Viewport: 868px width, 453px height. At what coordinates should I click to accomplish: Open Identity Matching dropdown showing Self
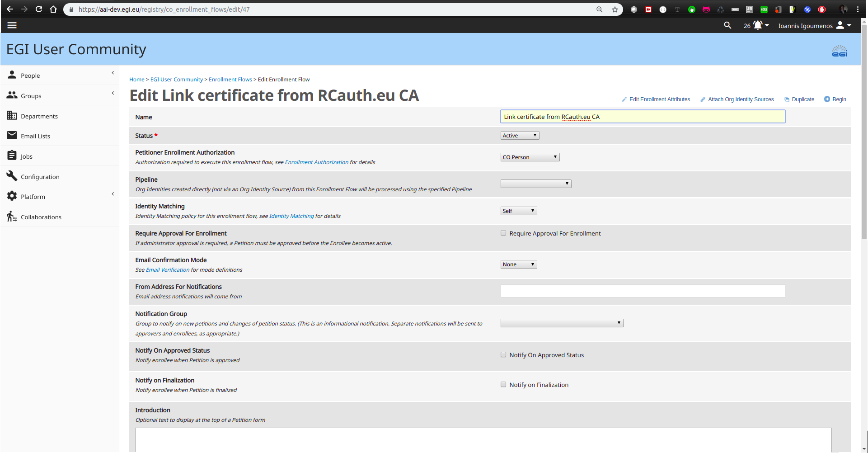pos(519,211)
